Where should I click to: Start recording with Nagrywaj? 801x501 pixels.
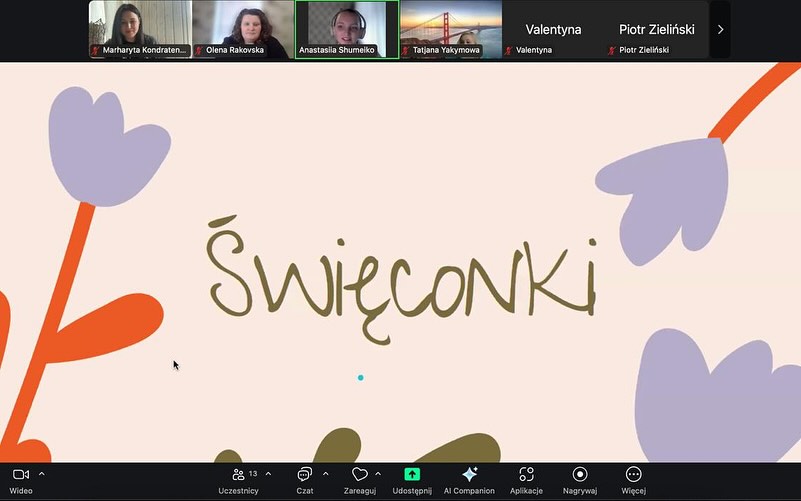point(580,474)
